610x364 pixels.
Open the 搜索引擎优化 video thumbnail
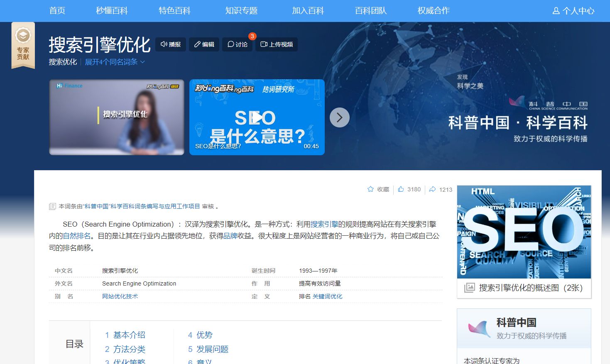tap(117, 117)
